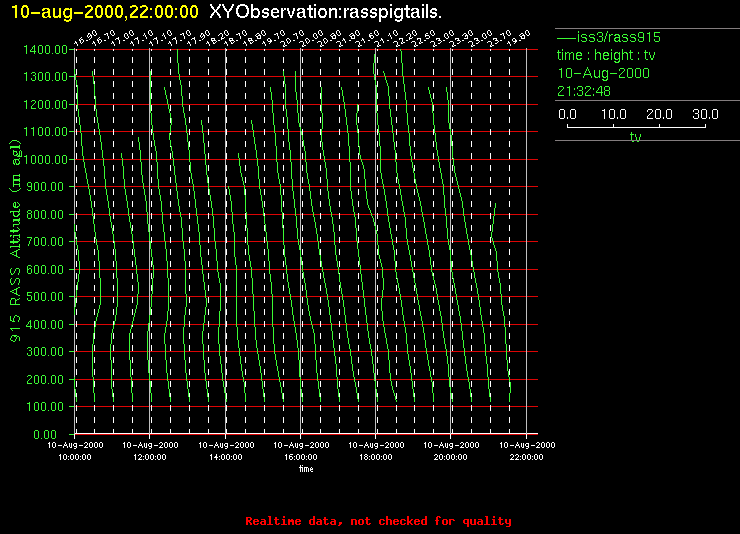The height and width of the screenshot is (534, 740).
Task: Click the 900.00 altitude axis label
Action: tap(46, 187)
